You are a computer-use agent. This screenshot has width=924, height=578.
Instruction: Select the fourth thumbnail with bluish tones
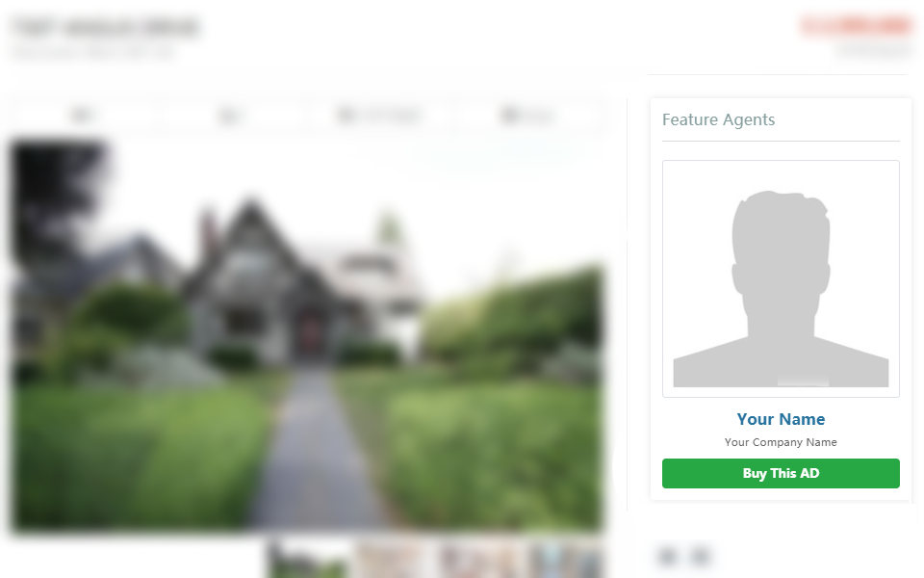pyautogui.click(x=564, y=561)
